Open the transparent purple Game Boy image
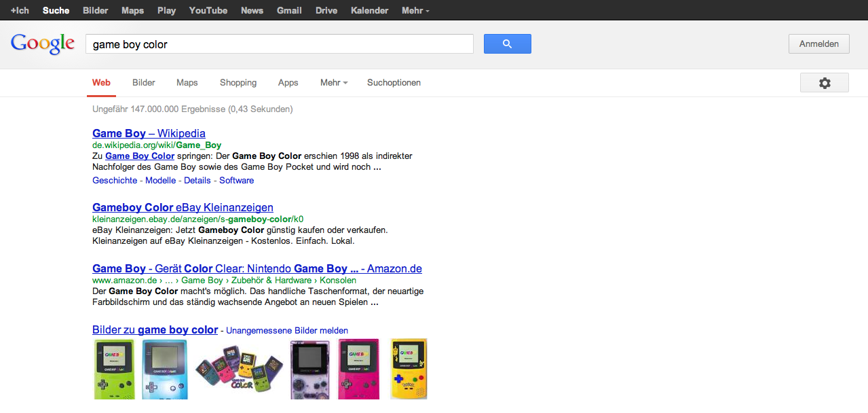This screenshot has width=868, height=413. tap(309, 369)
